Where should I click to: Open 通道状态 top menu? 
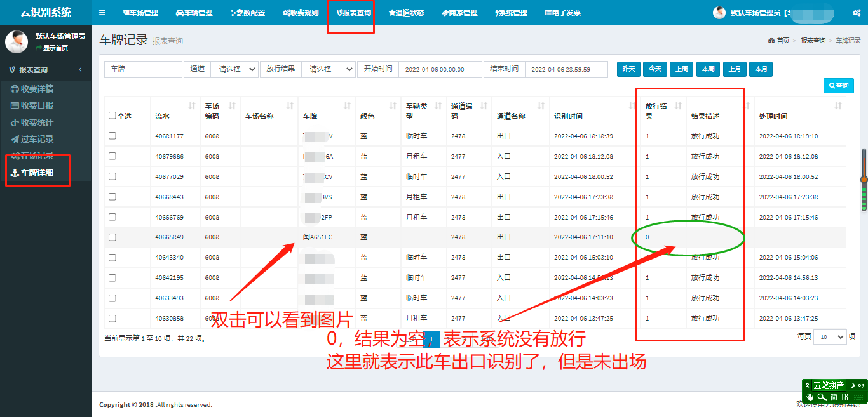pyautogui.click(x=406, y=13)
